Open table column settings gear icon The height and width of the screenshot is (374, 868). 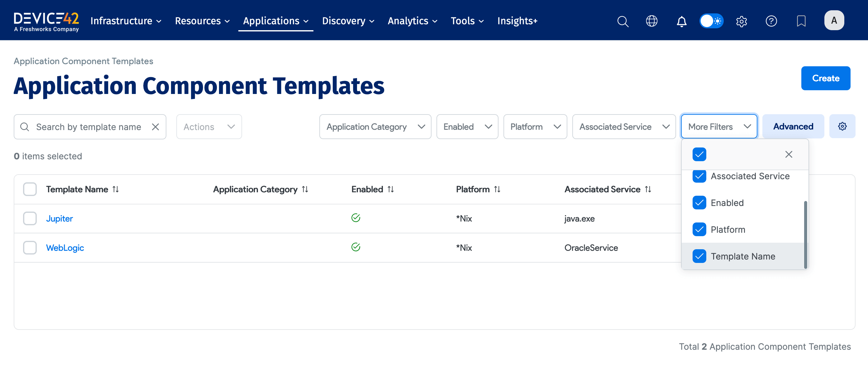(842, 126)
